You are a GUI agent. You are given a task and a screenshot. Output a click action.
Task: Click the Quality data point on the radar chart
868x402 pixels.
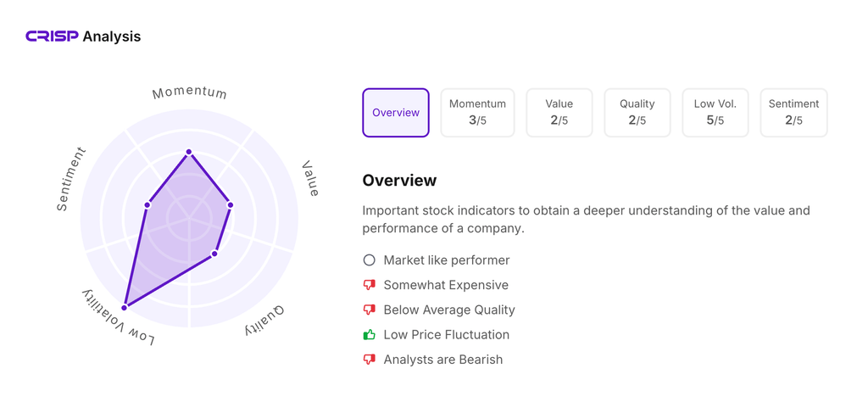[x=214, y=254]
